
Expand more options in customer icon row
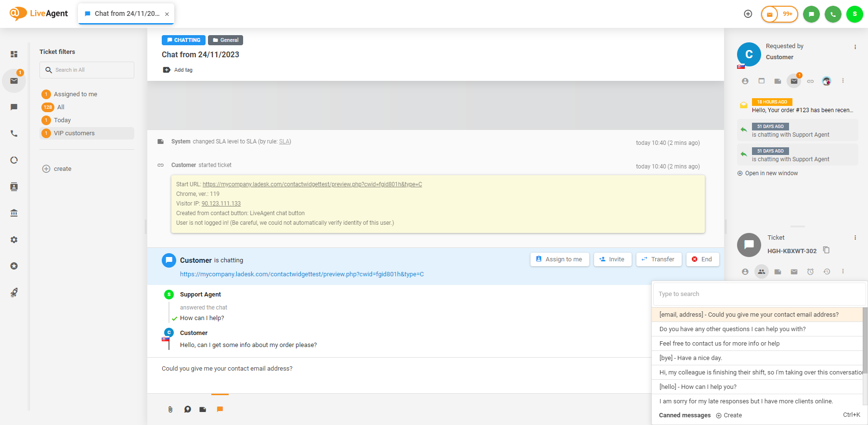tap(843, 81)
